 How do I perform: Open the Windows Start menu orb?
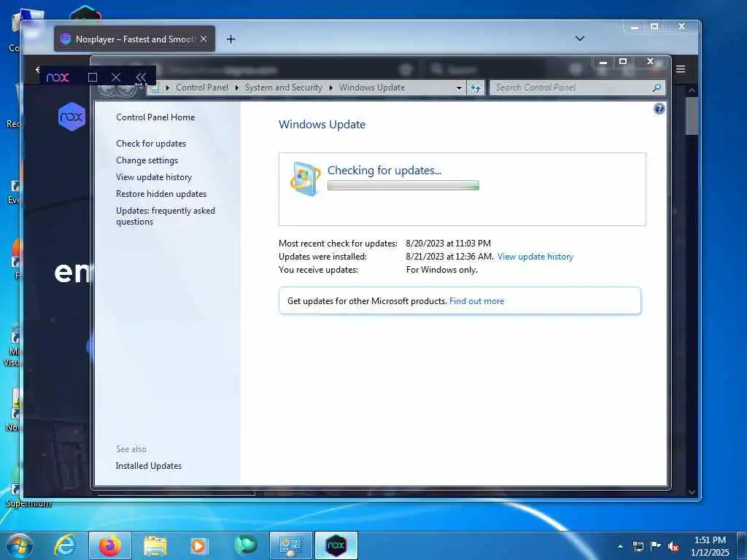[x=20, y=545]
